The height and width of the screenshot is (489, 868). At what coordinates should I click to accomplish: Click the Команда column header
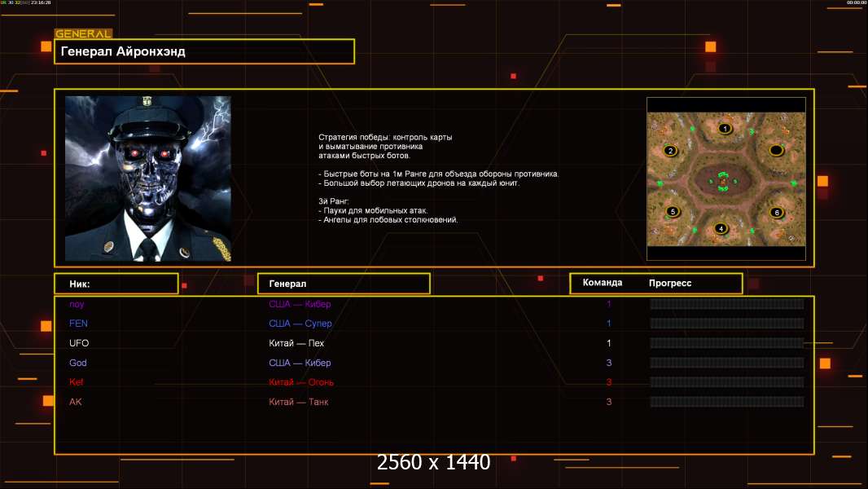point(603,283)
